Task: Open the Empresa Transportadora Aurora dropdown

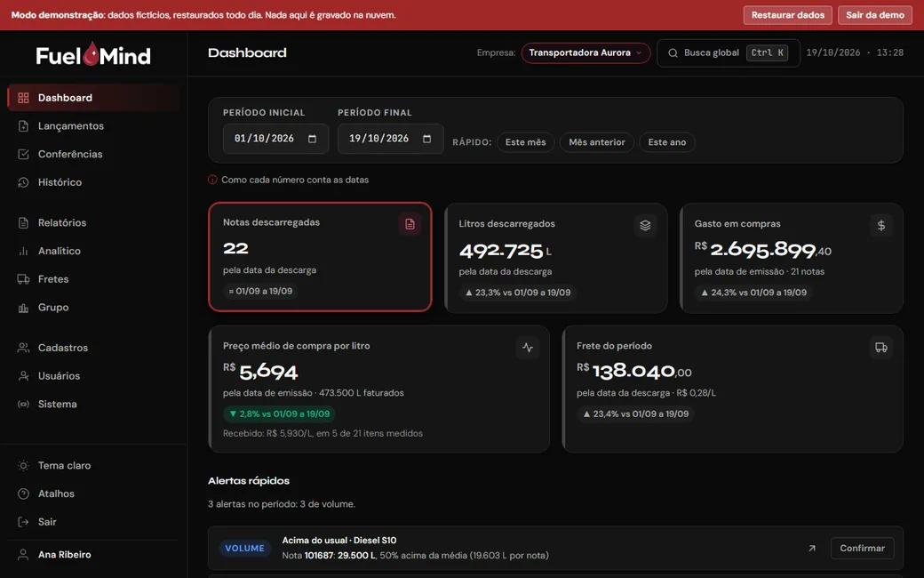Action: pos(585,53)
